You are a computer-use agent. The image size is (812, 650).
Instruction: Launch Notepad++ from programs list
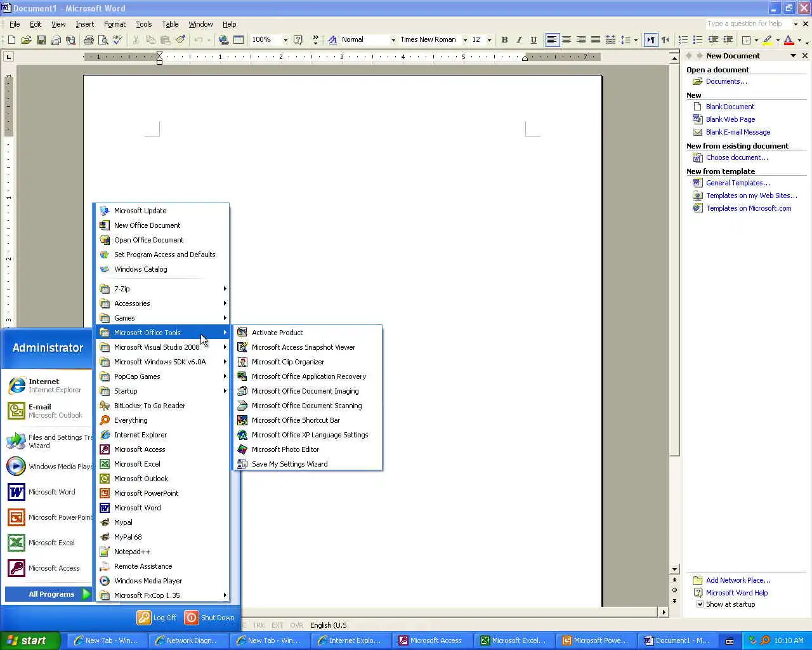click(162, 552)
